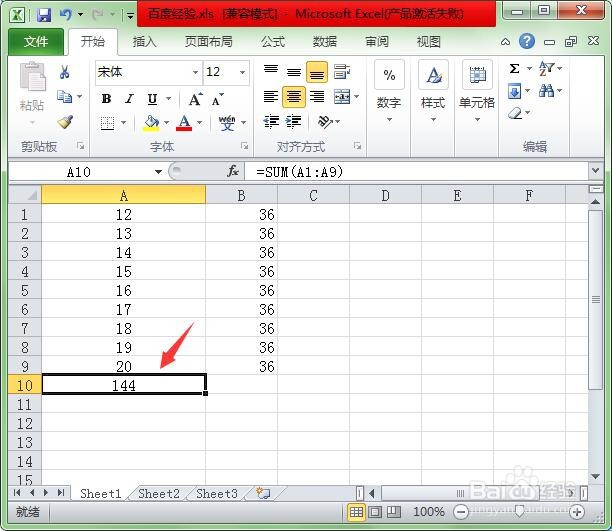Viewport: 612px width, 531px height.
Task: Click the Help question mark icon
Action: (x=527, y=41)
